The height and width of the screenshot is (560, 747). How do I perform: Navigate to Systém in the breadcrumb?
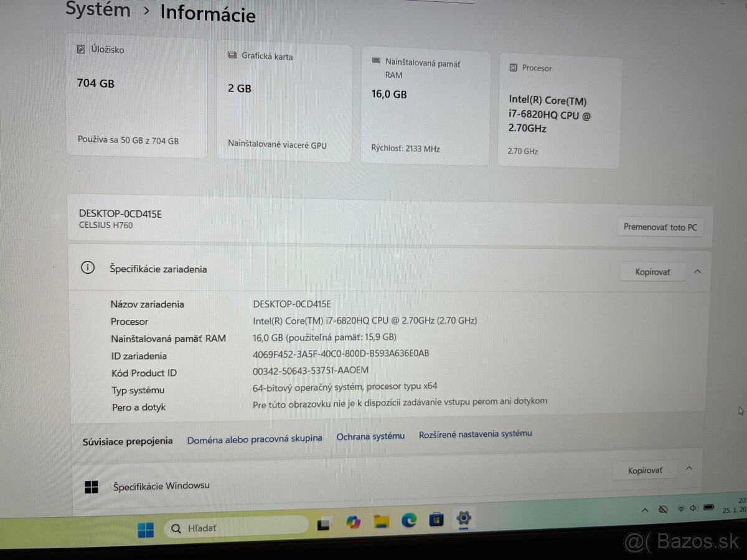click(x=97, y=9)
